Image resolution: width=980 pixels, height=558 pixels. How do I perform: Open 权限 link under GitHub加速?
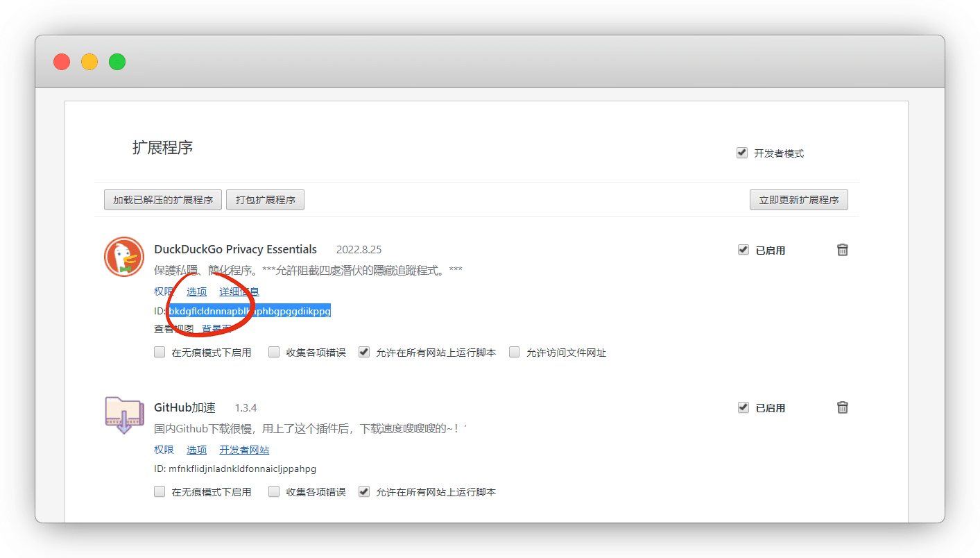164,450
